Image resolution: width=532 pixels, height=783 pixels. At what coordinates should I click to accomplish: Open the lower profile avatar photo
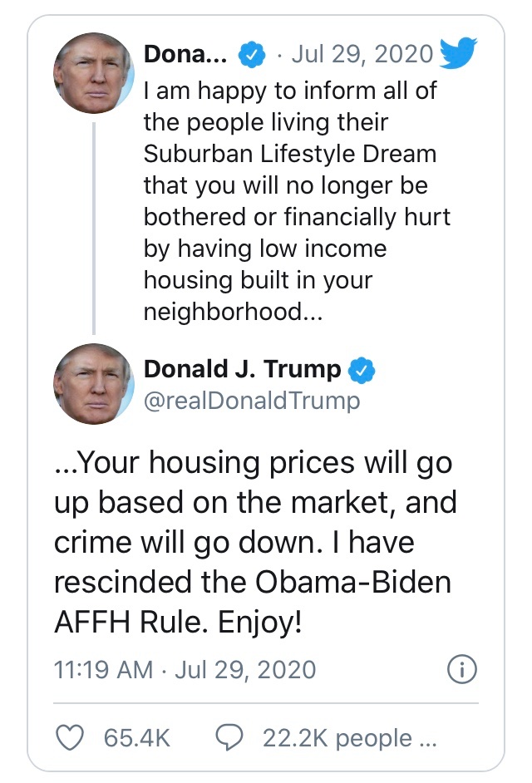click(93, 382)
